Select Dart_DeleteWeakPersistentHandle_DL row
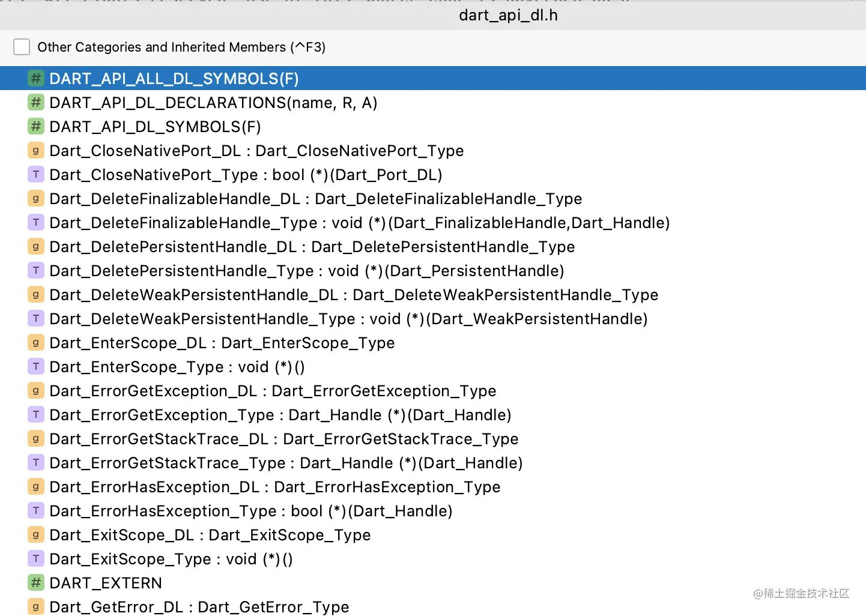Viewport: 866px width, 616px height. [433, 294]
